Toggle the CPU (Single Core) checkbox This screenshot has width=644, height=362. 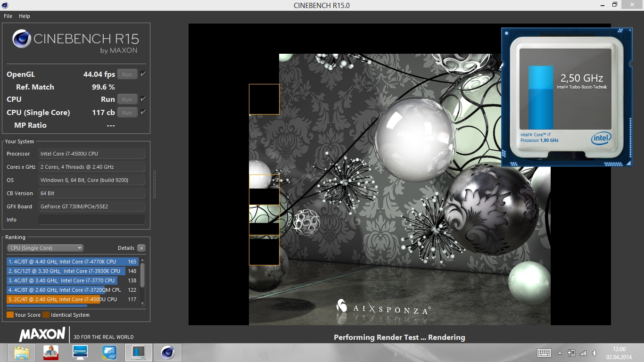[143, 112]
